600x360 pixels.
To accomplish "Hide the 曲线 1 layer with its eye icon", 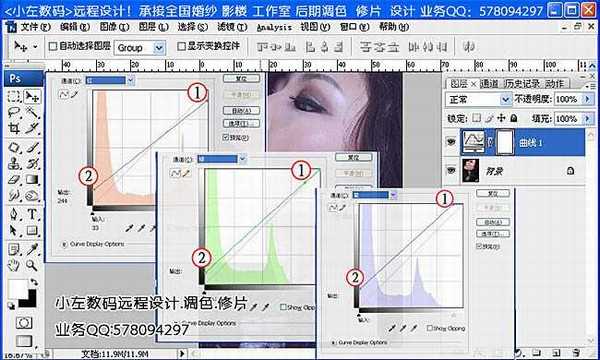I will point(451,142).
